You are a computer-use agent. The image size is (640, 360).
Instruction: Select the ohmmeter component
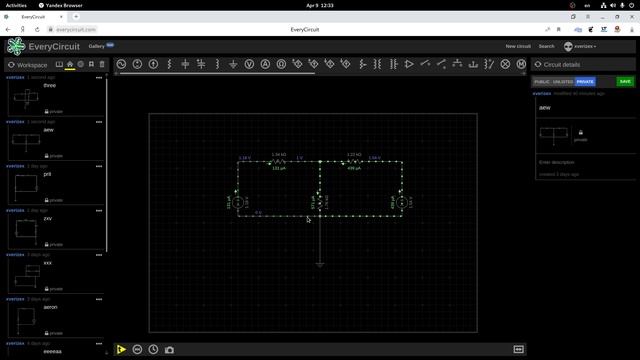point(281,64)
